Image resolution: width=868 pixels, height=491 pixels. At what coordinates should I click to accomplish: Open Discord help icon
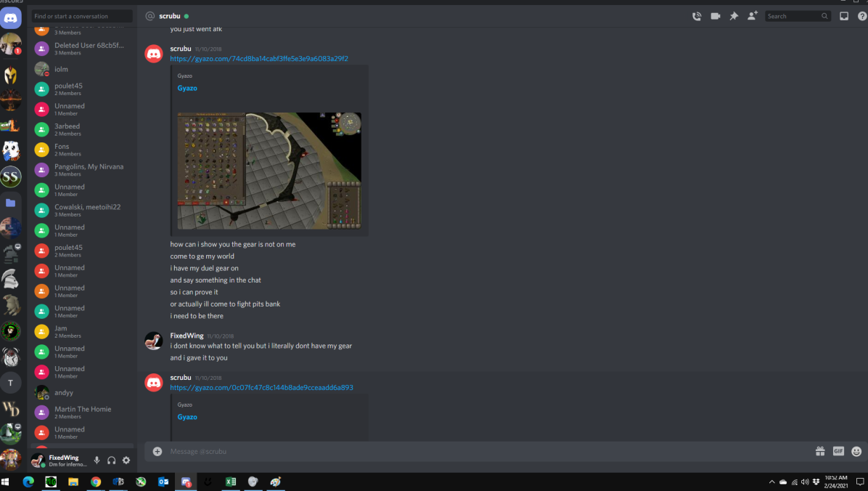click(862, 16)
